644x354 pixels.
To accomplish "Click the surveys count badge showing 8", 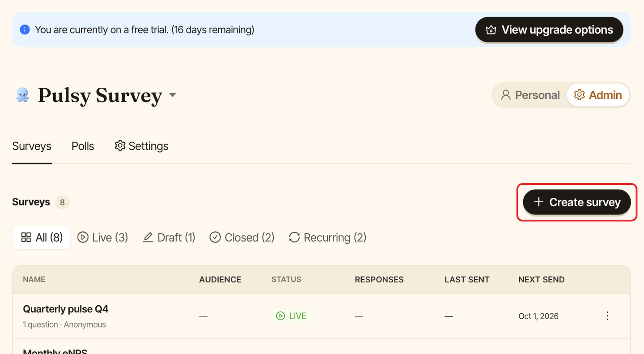I will point(62,202).
